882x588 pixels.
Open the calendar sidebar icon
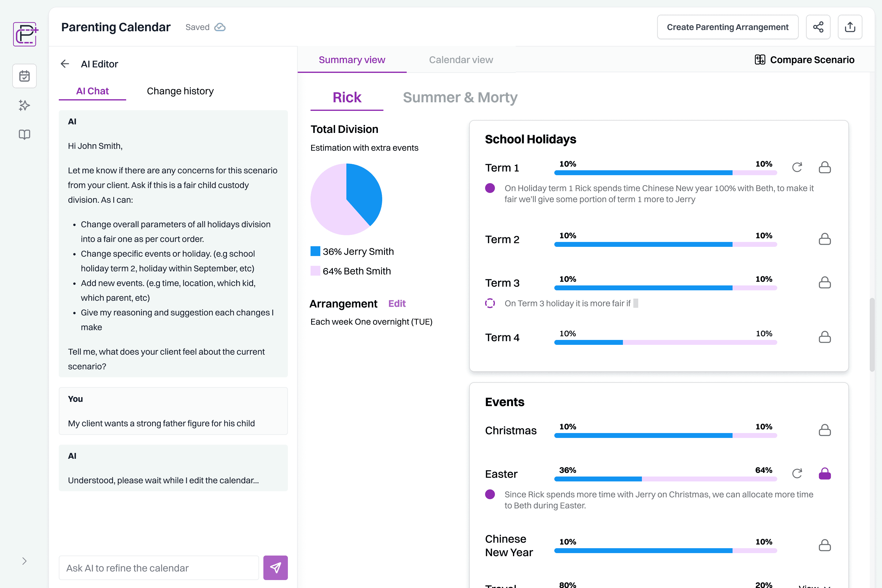click(24, 76)
